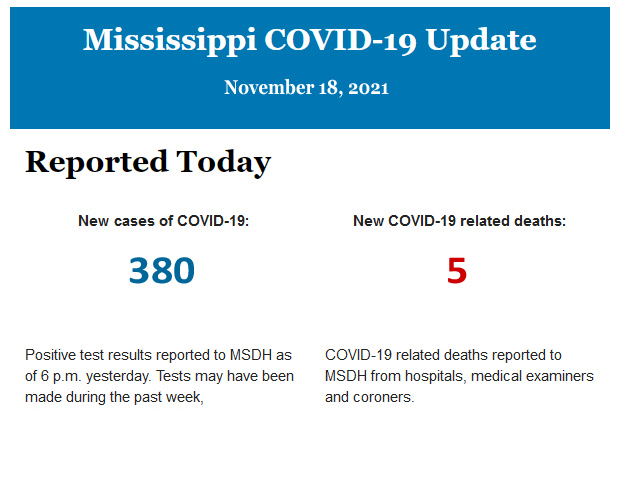This screenshot has height=483, width=620.
Task: Select the date November 18, 2021
Action: coord(306,88)
